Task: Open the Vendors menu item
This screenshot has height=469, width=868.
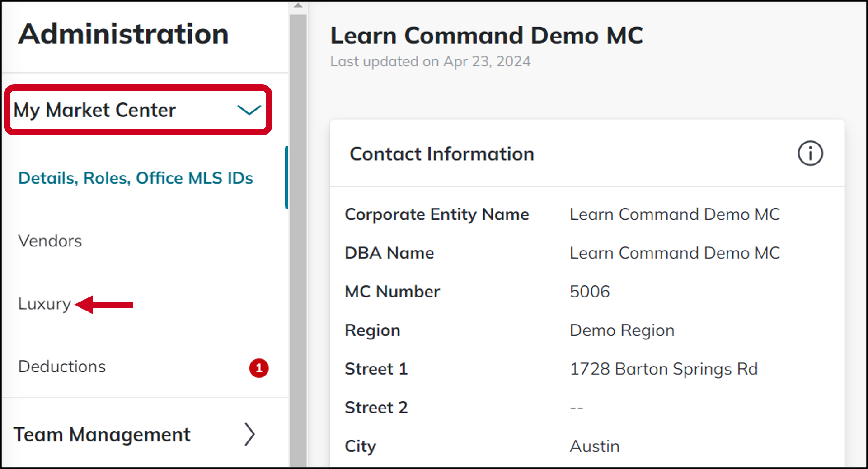Action: (x=50, y=241)
